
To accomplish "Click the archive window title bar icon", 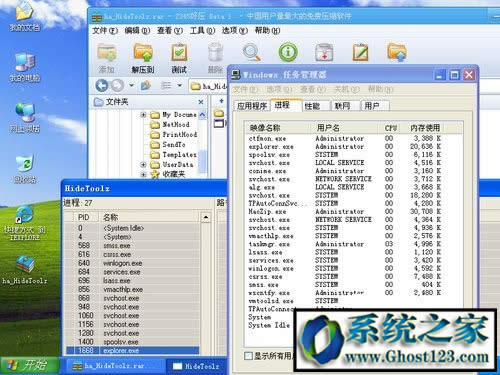I will point(97,16).
